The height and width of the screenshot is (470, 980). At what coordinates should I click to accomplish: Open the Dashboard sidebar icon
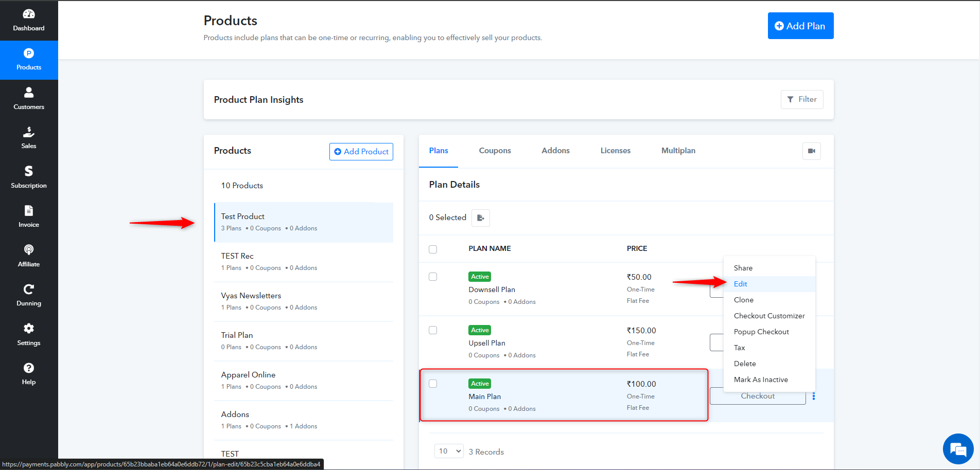29,20
